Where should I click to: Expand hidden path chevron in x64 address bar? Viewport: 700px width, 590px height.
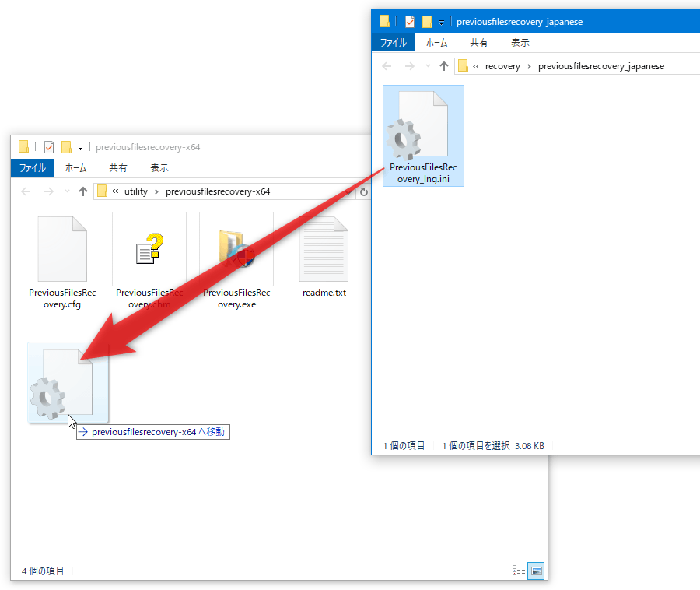pos(115,191)
